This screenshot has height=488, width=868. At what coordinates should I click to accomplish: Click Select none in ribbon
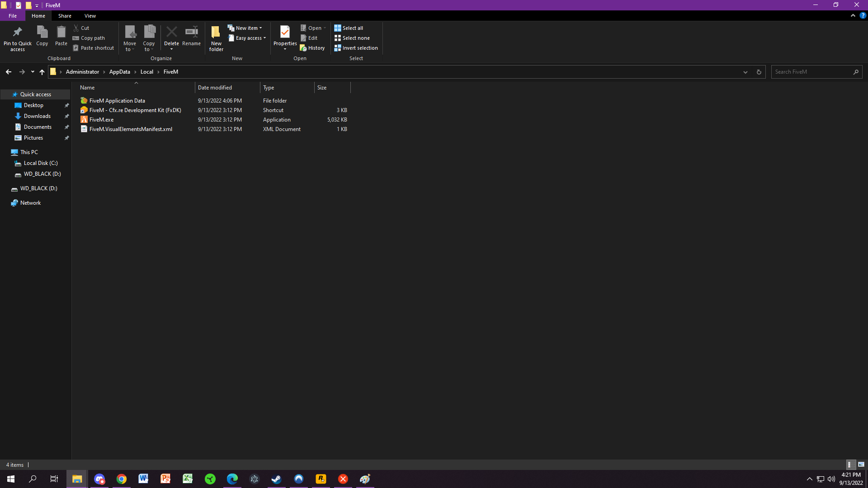point(352,38)
